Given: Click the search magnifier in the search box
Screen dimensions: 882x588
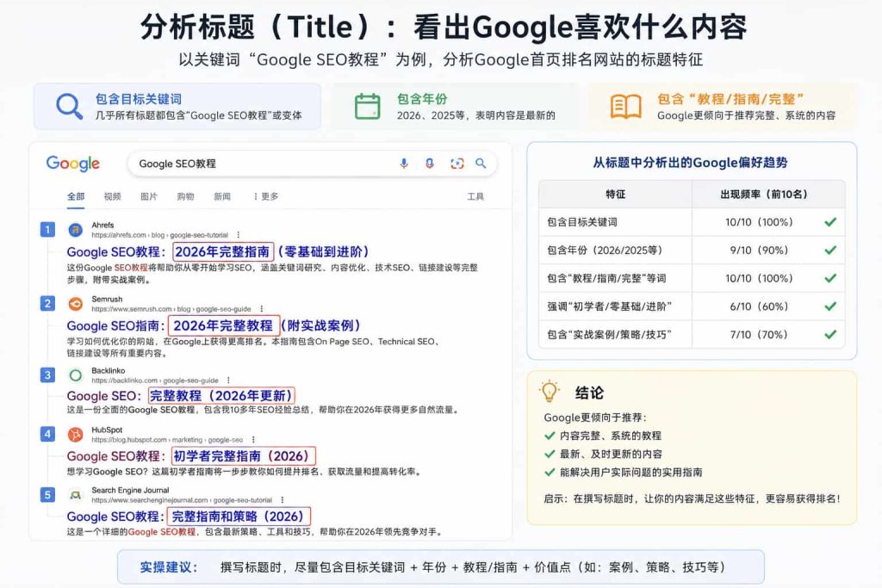Looking at the screenshot, I should coord(481,163).
